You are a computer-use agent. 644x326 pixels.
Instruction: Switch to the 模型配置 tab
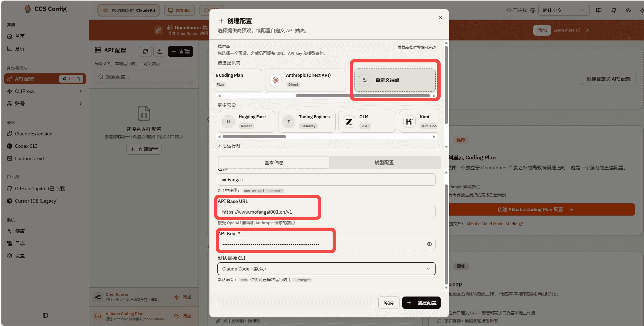(x=384, y=162)
